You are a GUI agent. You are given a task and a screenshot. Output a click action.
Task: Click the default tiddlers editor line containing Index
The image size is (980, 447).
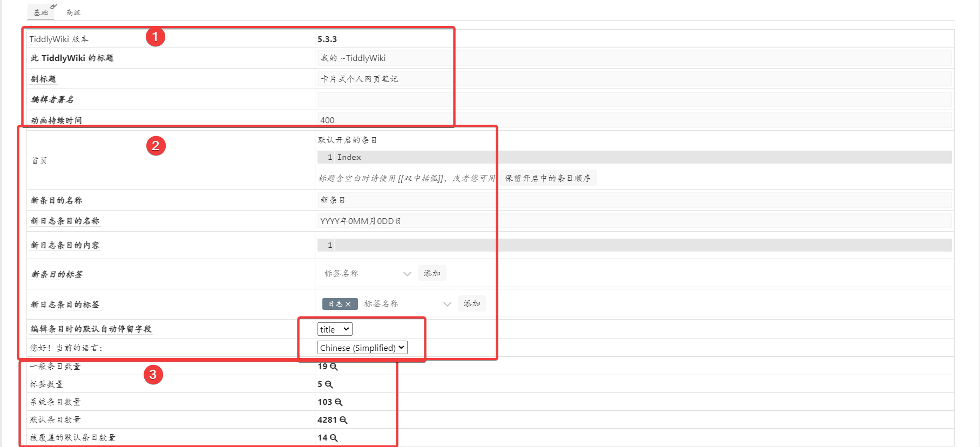click(634, 157)
